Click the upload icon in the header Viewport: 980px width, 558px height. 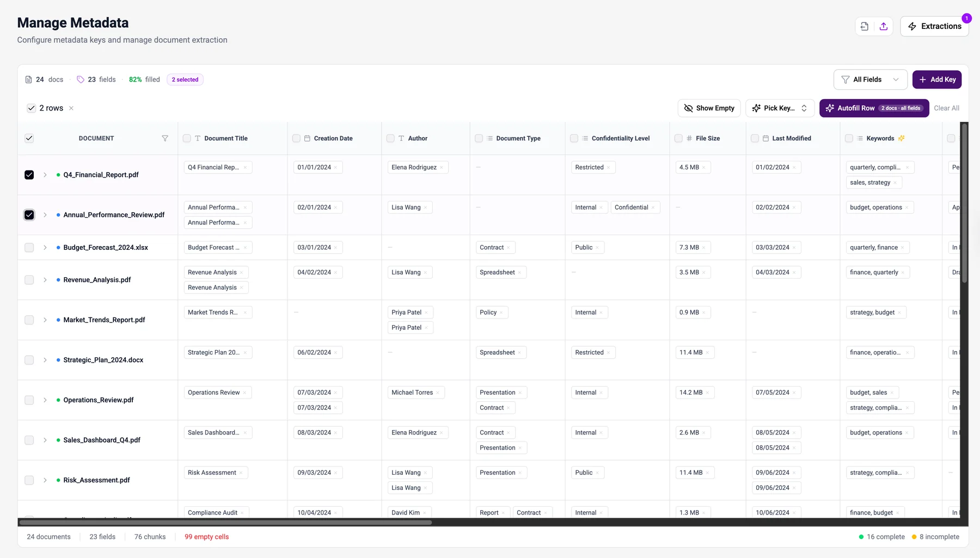click(884, 26)
